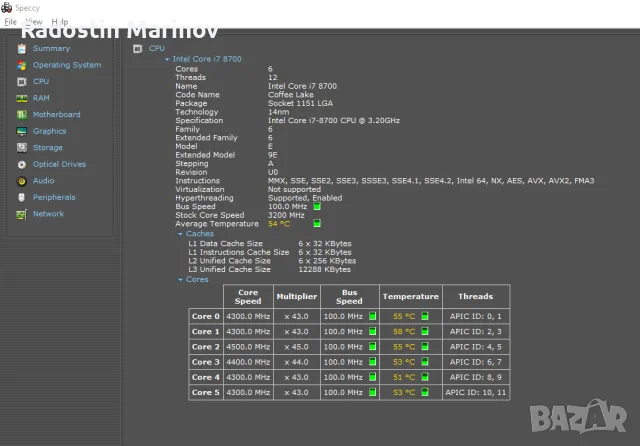Click 'Supported, Enabled' hyperthreading value
This screenshot has height=446, width=640.
305,198
